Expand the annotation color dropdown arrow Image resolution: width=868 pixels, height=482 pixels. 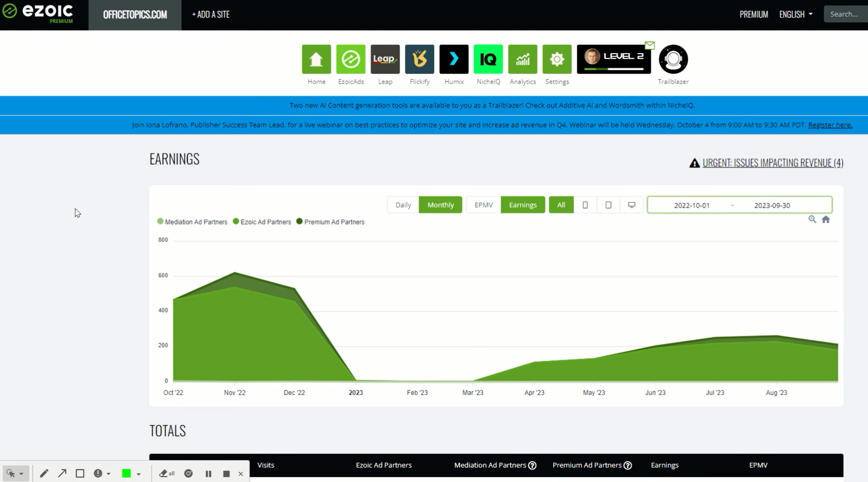pos(139,474)
